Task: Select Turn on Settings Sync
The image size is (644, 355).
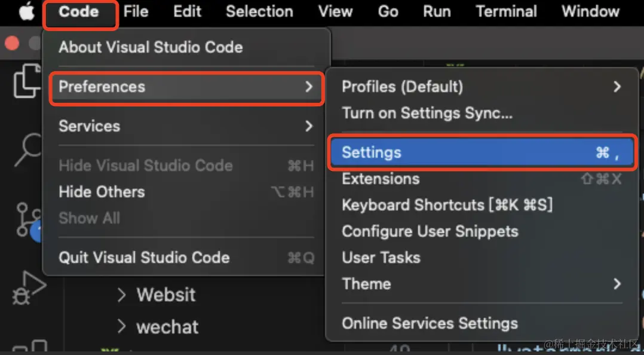Action: click(482, 112)
